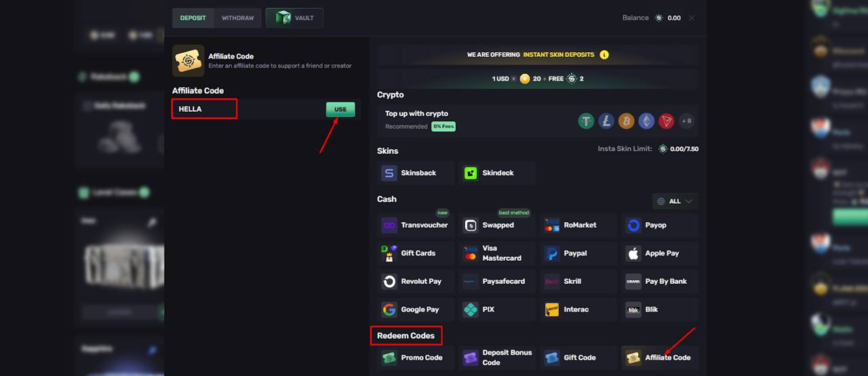
Task: Click the yellow instant skin deposits info icon
Action: (x=604, y=55)
